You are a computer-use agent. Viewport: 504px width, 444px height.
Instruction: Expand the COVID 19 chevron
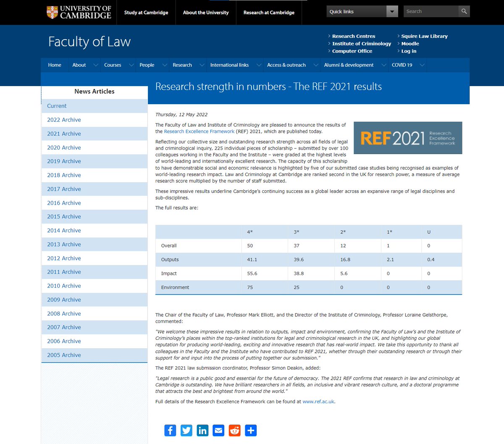pos(422,65)
